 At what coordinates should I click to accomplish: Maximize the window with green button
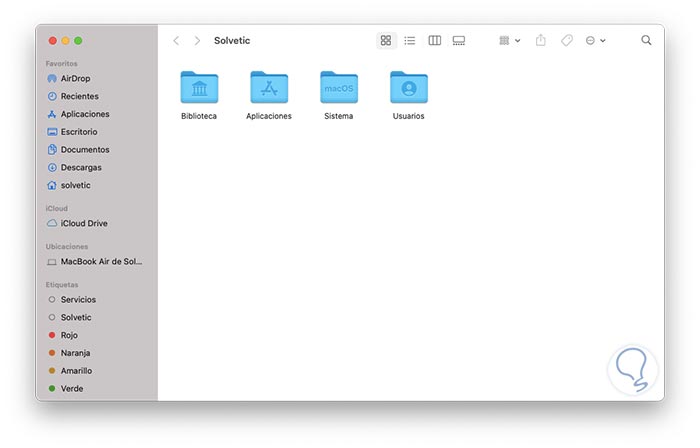coord(78,41)
